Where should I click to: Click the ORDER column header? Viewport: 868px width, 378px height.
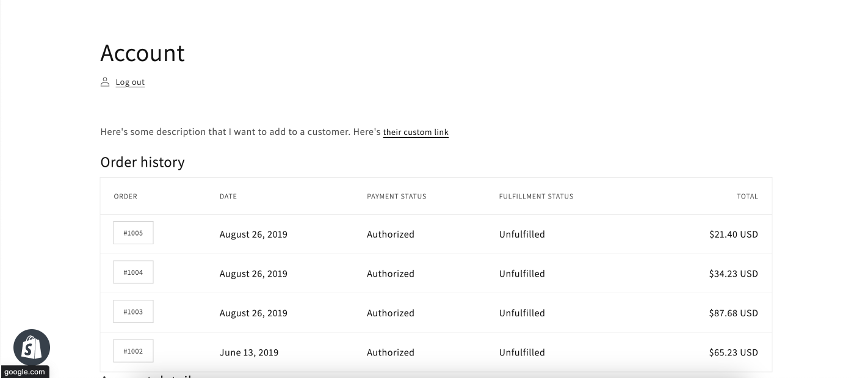(x=126, y=197)
